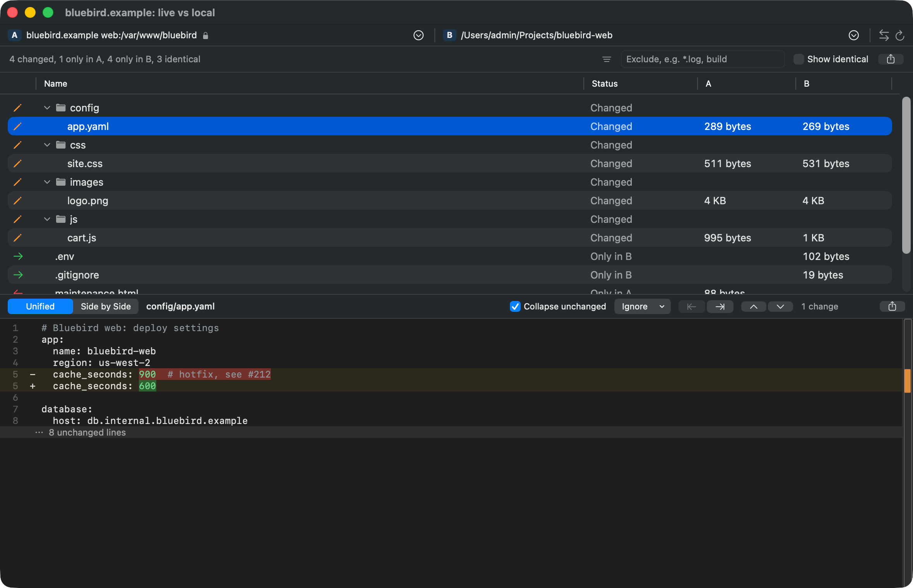Click the filter lines icon
Viewport: 913px width, 588px height.
coord(607,59)
